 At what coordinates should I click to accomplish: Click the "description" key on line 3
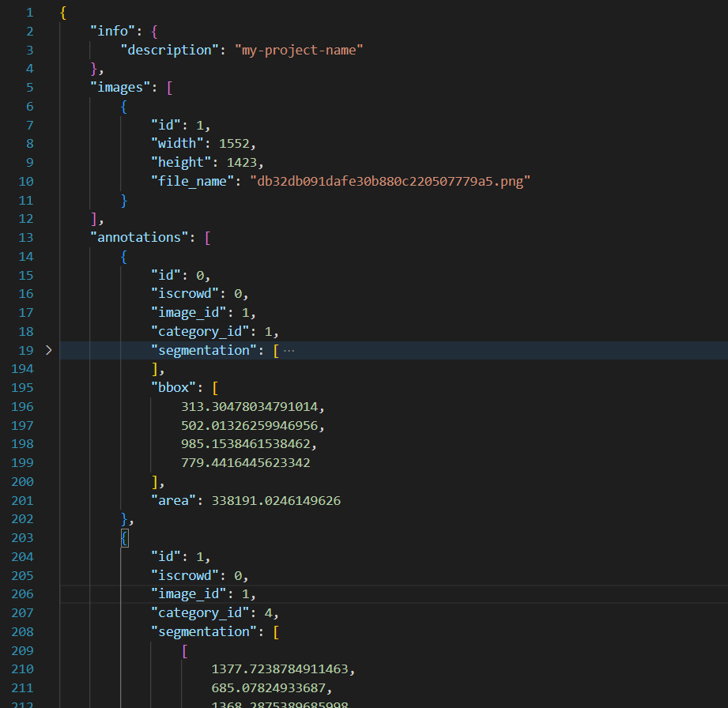[x=169, y=50]
